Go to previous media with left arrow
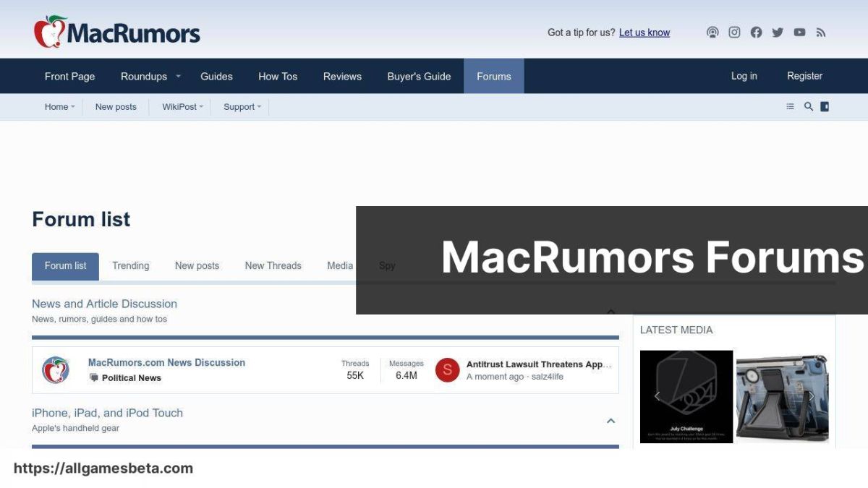The image size is (868, 488). click(657, 396)
